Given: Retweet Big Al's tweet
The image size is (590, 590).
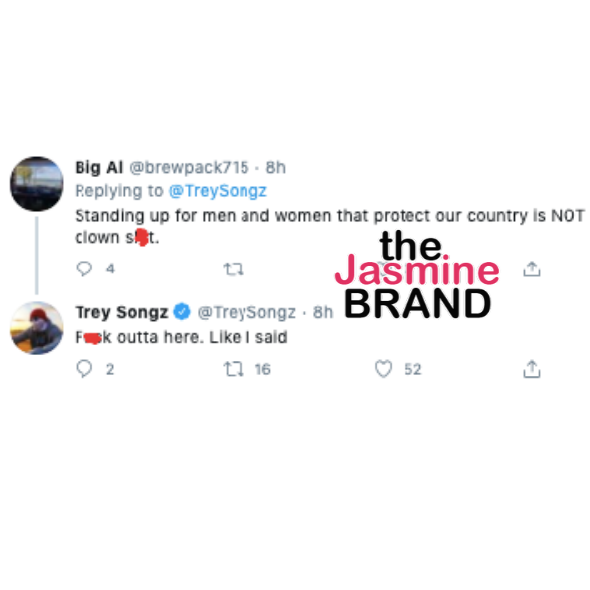Looking at the screenshot, I should click(233, 269).
